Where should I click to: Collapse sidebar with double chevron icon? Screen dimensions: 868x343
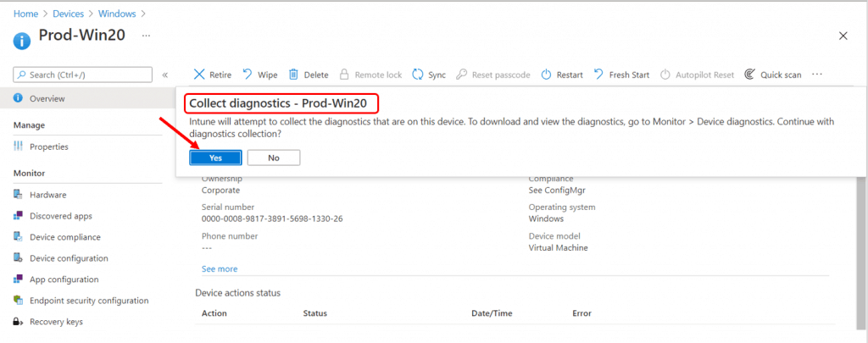pos(165,75)
